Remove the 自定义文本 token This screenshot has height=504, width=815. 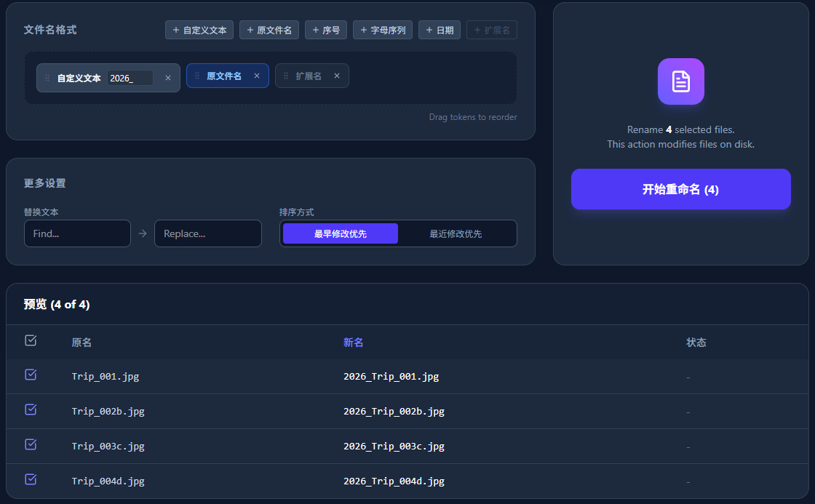168,78
